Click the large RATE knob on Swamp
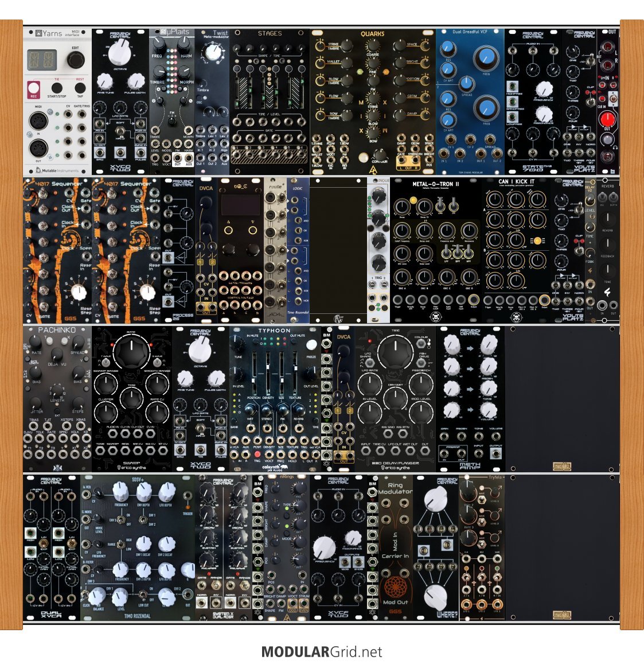The image size is (644, 664). (131, 352)
